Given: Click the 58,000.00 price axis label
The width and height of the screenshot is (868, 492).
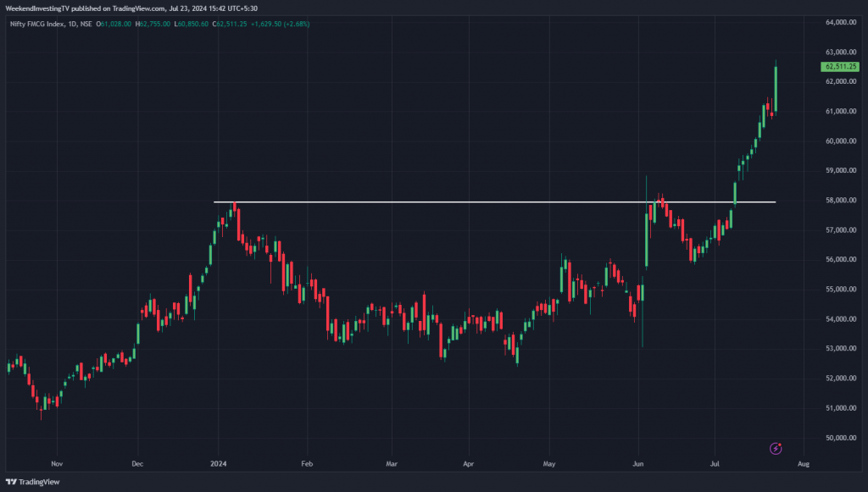Looking at the screenshot, I should tap(841, 200).
